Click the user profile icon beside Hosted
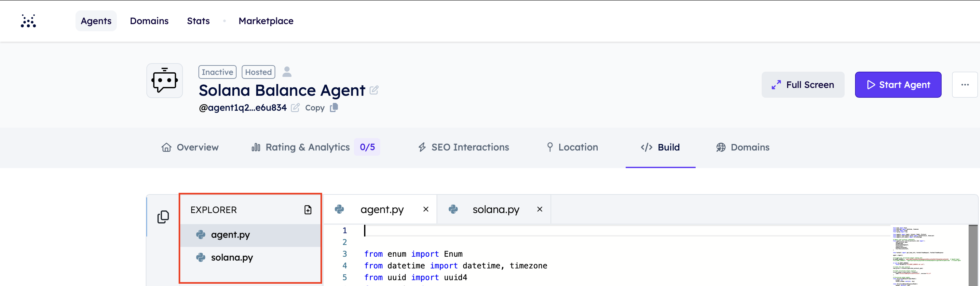 [x=287, y=72]
